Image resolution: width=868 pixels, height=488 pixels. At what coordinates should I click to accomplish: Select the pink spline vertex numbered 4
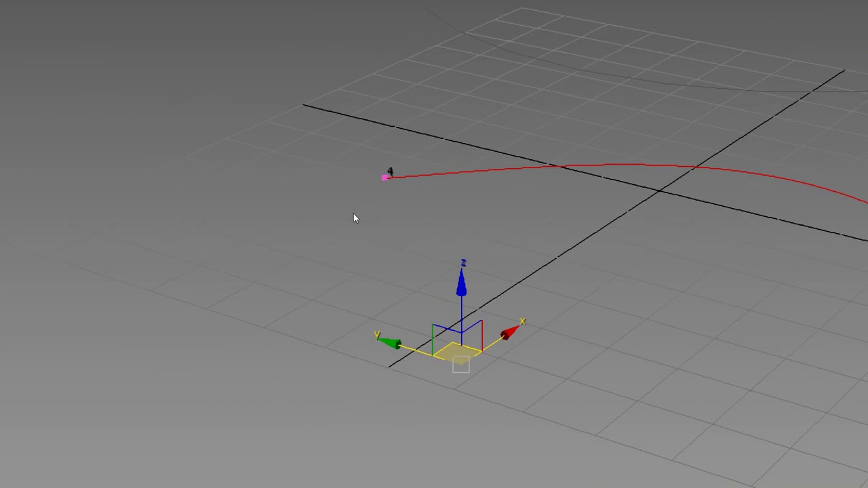coord(385,178)
